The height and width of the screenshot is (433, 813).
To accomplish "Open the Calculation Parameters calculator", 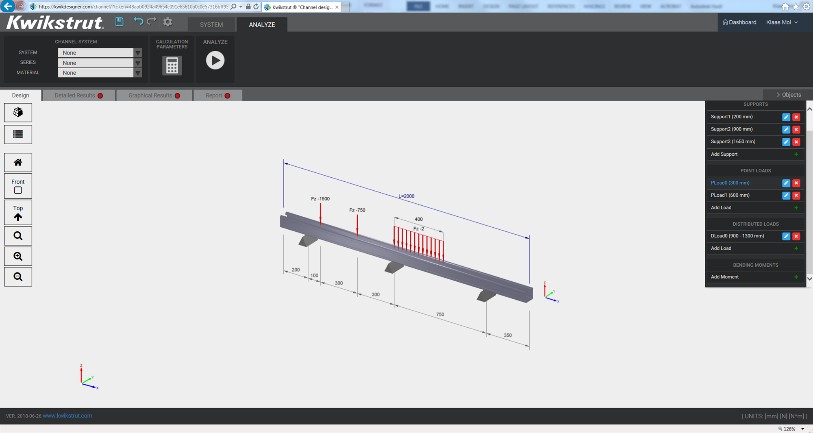I will point(172,65).
